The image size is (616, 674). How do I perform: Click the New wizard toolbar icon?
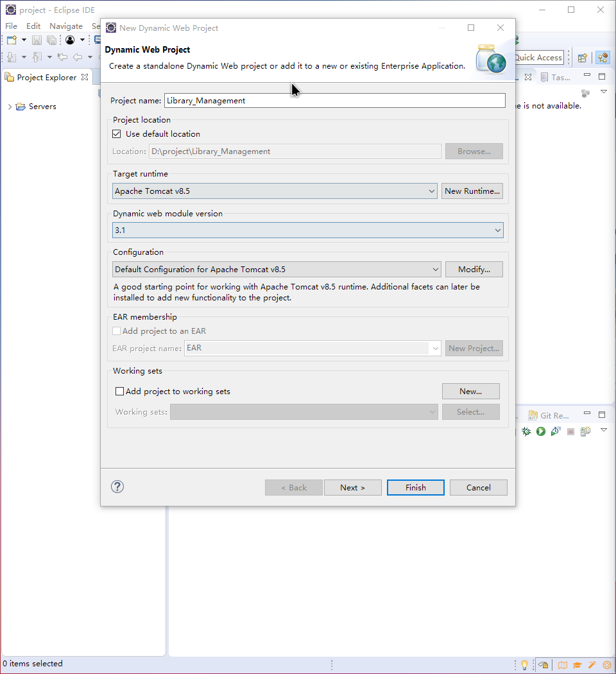click(12, 40)
